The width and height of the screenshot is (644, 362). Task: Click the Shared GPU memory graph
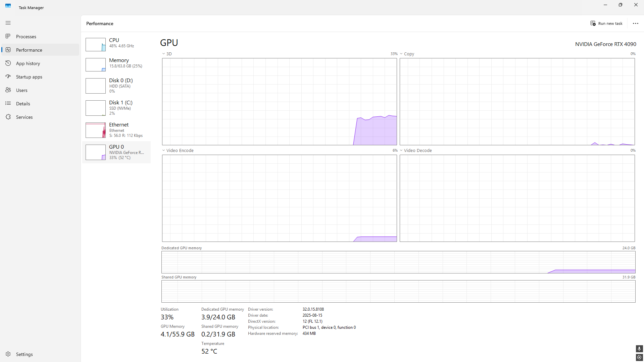398,291
